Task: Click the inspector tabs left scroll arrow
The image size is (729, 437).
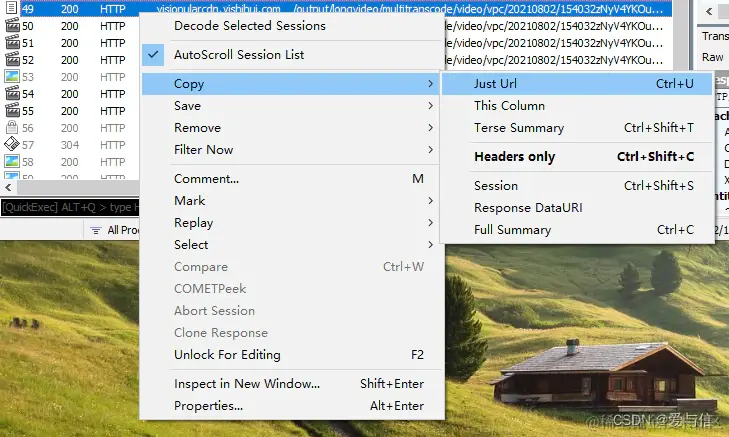Action: [709, 11]
